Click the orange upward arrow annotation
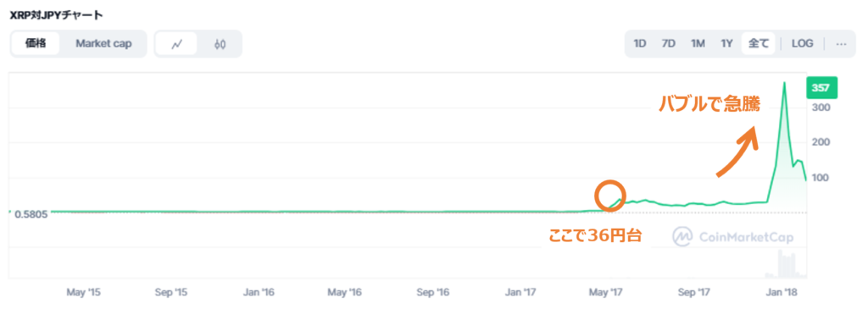 737,152
